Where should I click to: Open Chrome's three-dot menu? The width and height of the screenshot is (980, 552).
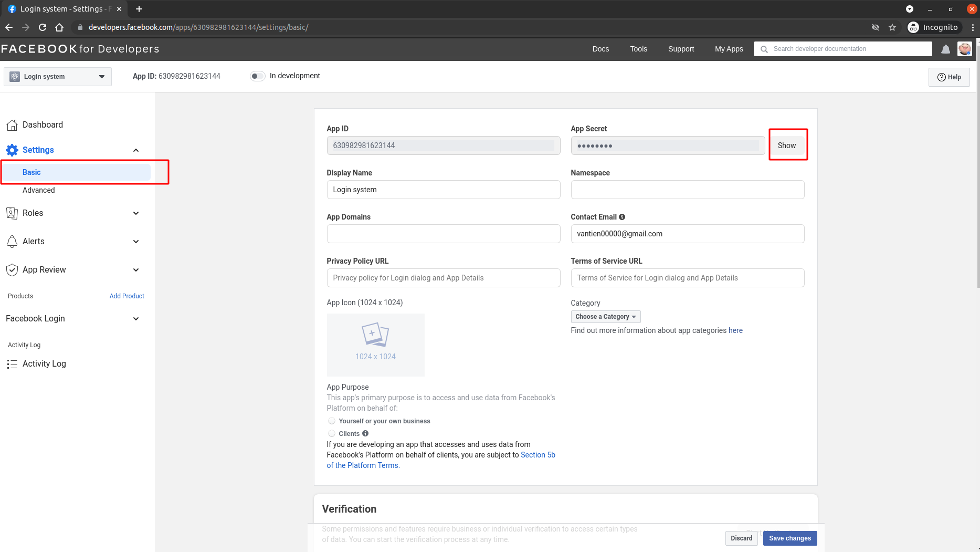(973, 27)
